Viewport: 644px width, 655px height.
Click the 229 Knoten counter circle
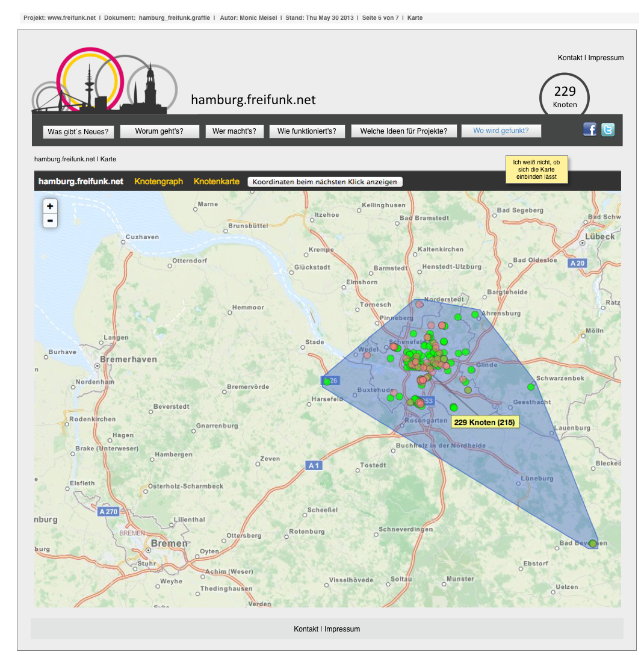565,96
